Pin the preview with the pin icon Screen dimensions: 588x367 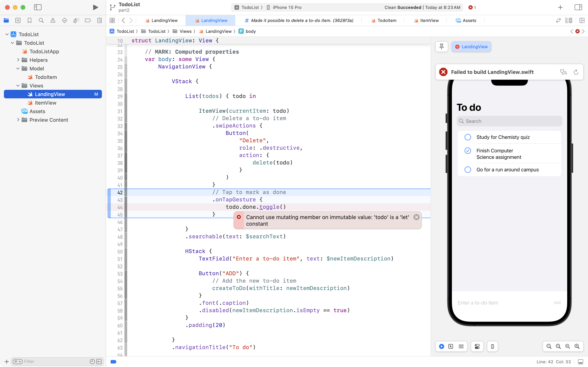coord(441,47)
